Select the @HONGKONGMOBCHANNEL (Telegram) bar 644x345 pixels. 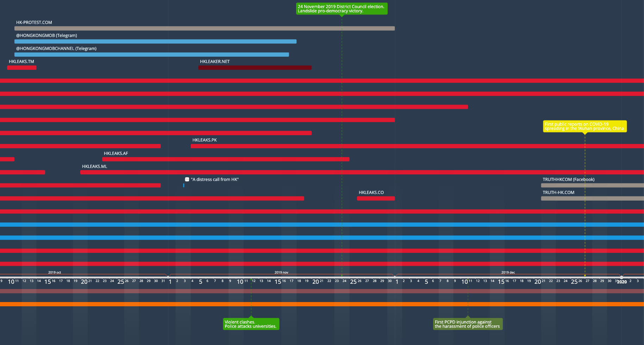pyautogui.click(x=151, y=55)
